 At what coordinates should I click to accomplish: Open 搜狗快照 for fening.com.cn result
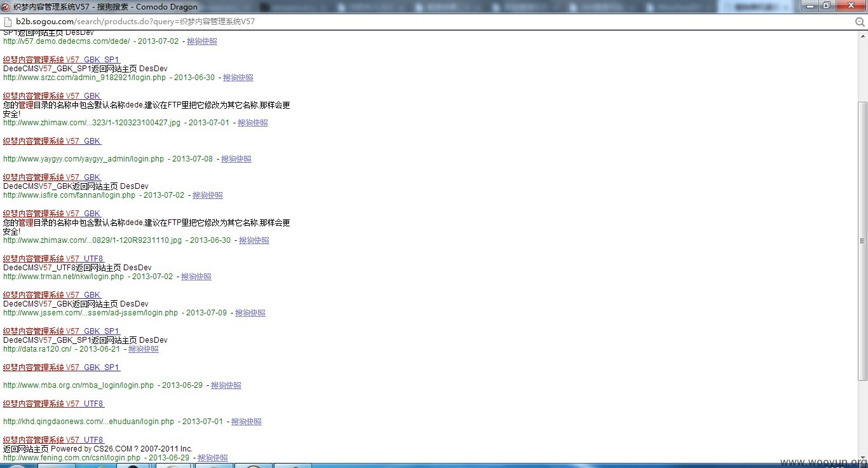coord(213,458)
